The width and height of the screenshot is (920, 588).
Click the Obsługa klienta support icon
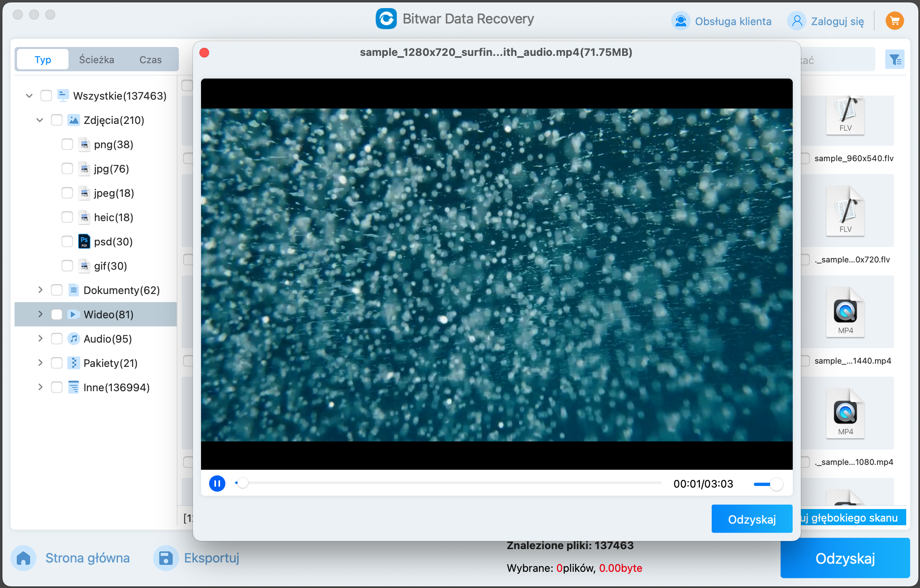(x=681, y=21)
